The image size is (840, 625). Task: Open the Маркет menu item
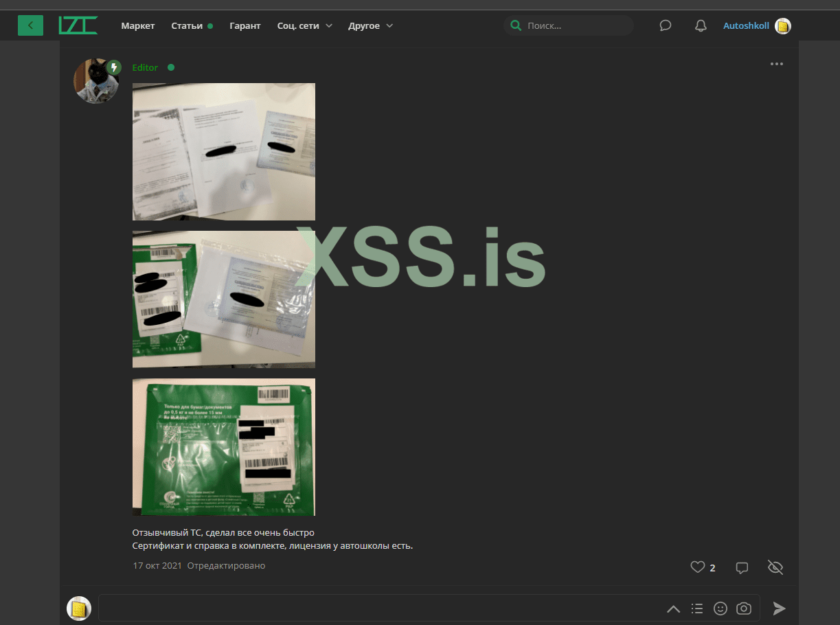pyautogui.click(x=138, y=25)
